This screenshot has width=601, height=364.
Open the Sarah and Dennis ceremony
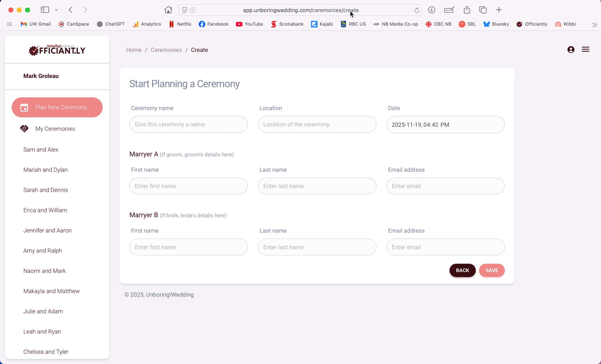(46, 190)
